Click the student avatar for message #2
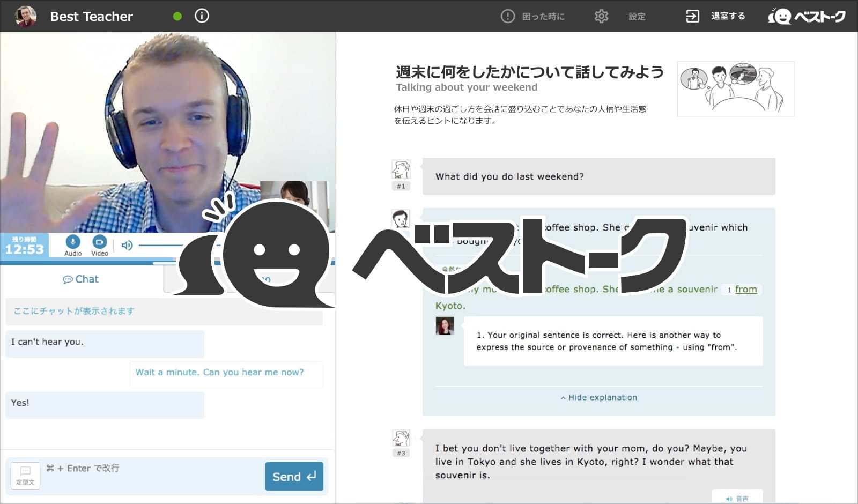Screen dimensions: 858x504 click(x=401, y=219)
